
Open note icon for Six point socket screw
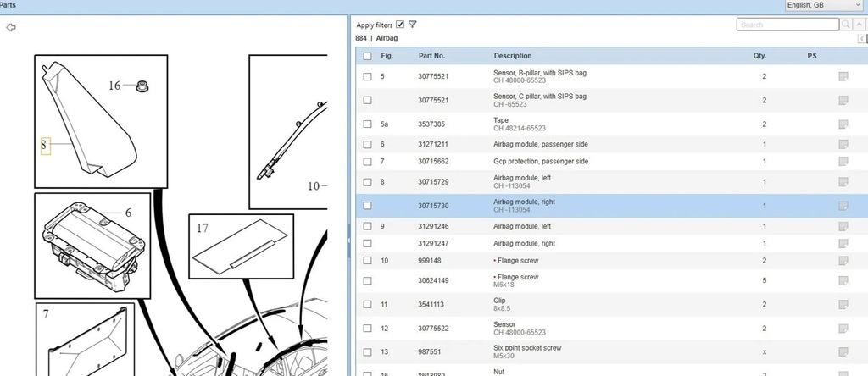coord(843,352)
